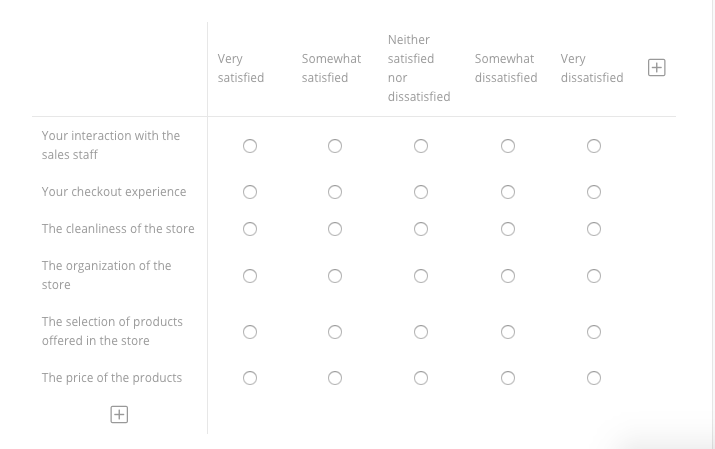Edit the 'Very dissatisfied' column header
The height and width of the screenshot is (449, 715).
[591, 68]
